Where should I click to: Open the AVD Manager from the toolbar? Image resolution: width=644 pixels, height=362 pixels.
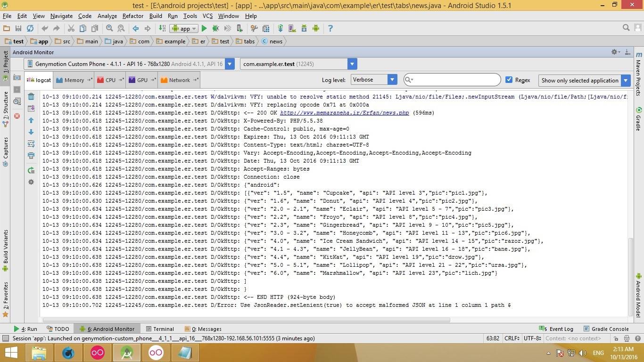pyautogui.click(x=291, y=28)
